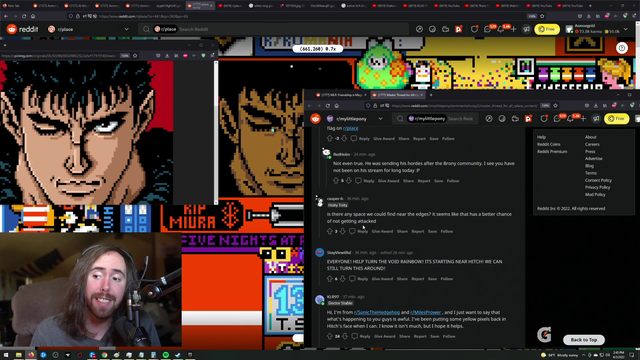Open the r/SonicTheHedgehog link
640x360 pixels.
[377, 312]
